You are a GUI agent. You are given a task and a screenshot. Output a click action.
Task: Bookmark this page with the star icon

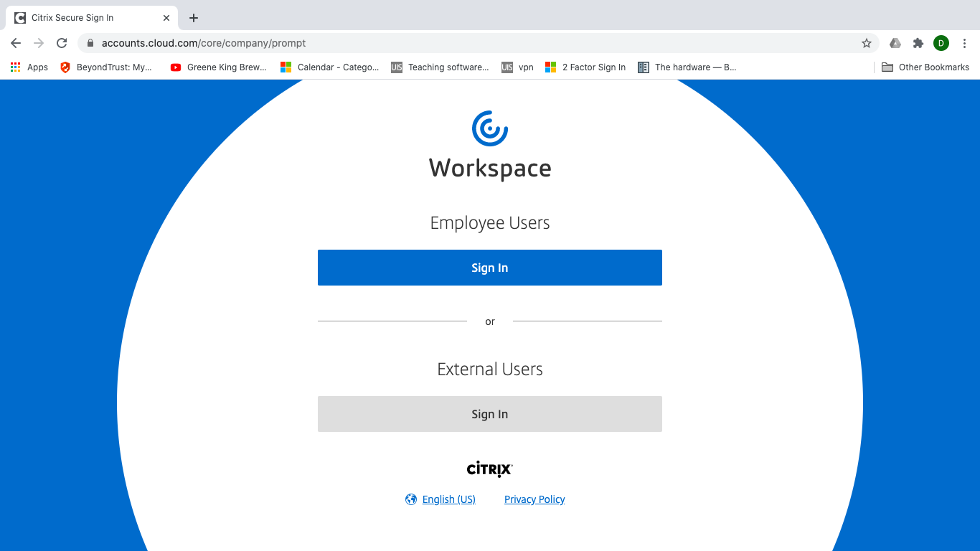pyautogui.click(x=867, y=43)
